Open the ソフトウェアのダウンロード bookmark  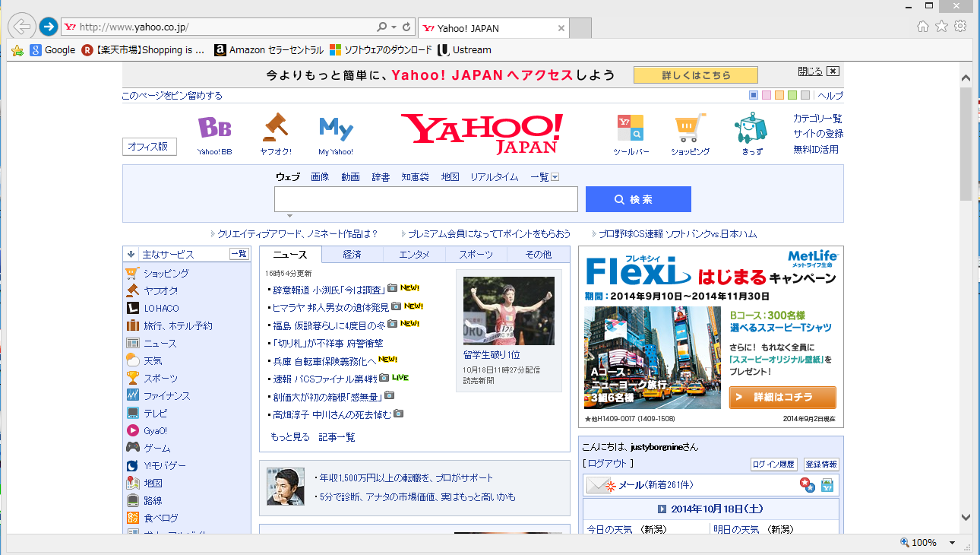pos(381,50)
